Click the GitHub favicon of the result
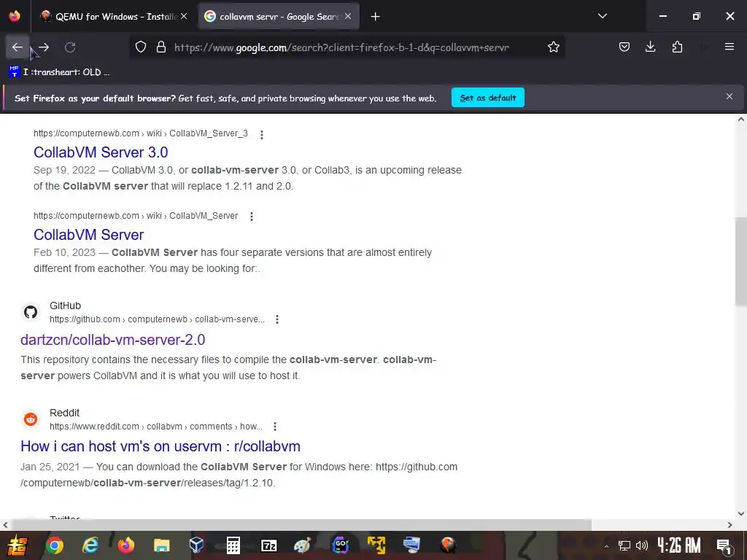This screenshot has width=747, height=560. coord(31,312)
